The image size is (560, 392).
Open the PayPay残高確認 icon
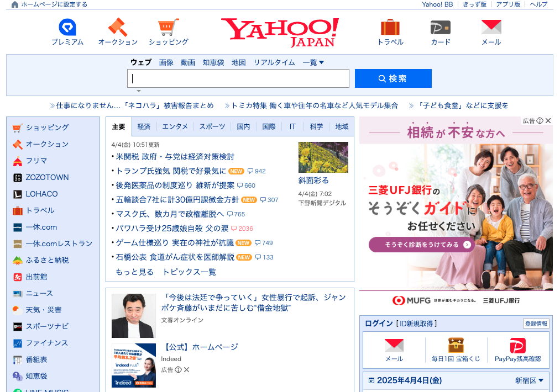click(x=517, y=345)
